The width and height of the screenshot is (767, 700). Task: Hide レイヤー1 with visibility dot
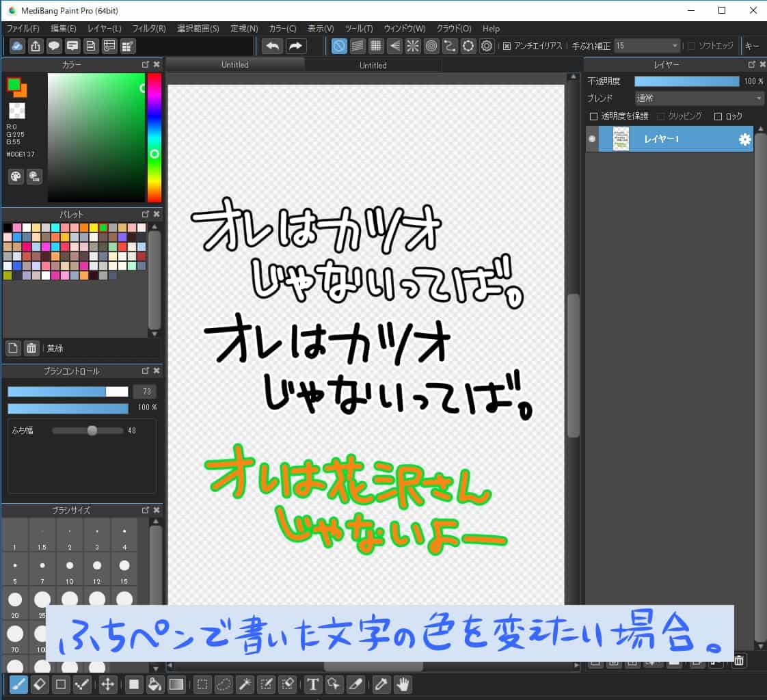pos(592,139)
